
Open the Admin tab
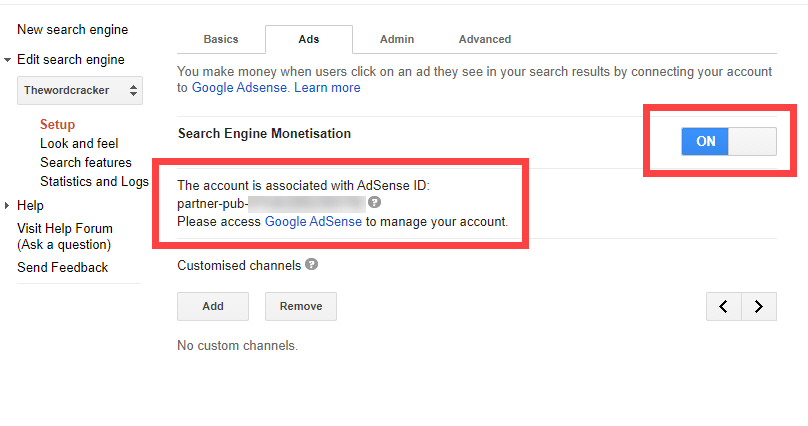pyautogui.click(x=397, y=39)
